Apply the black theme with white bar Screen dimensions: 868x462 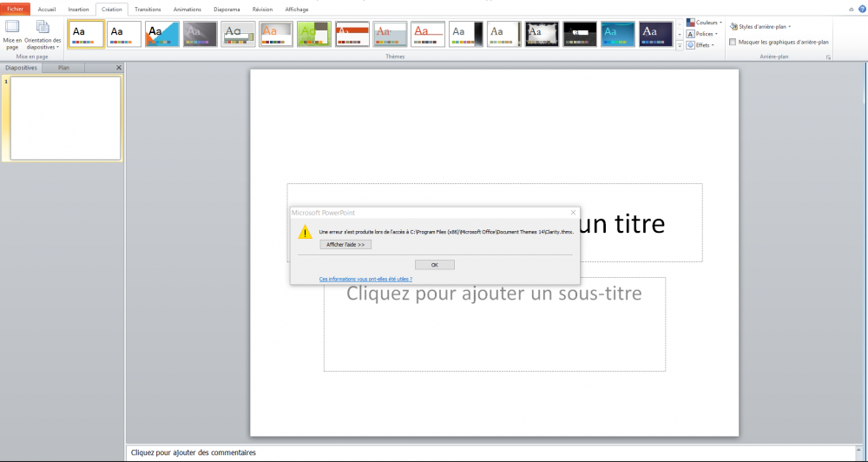580,34
